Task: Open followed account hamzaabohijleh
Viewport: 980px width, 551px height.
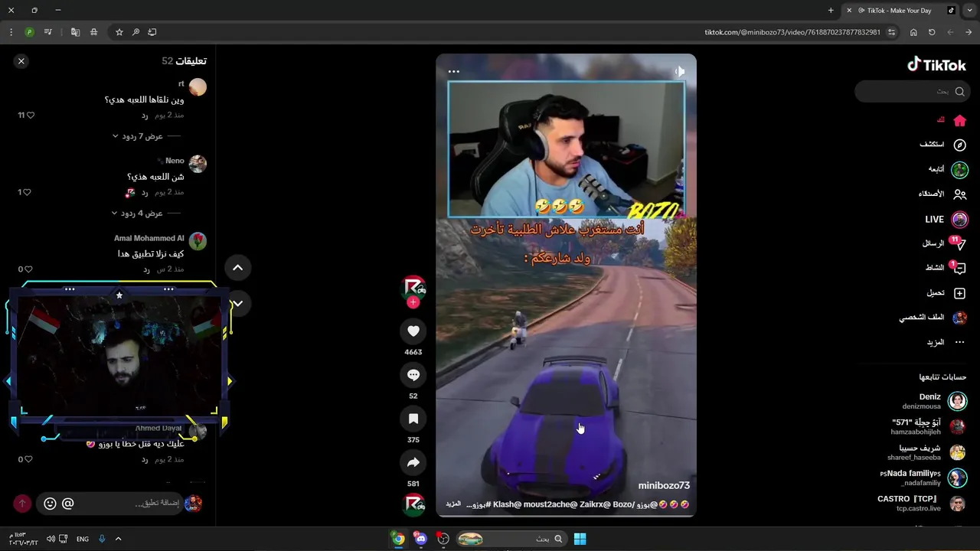Action: pyautogui.click(x=928, y=427)
